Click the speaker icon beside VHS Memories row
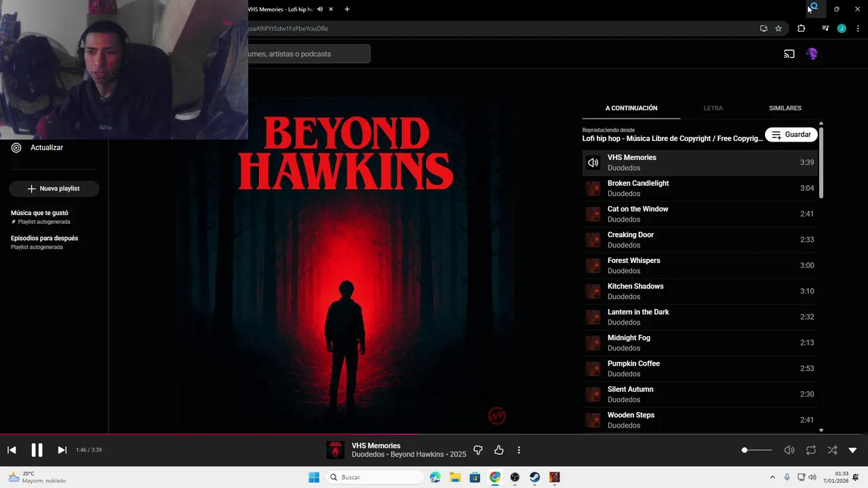The width and height of the screenshot is (868, 488). [593, 163]
